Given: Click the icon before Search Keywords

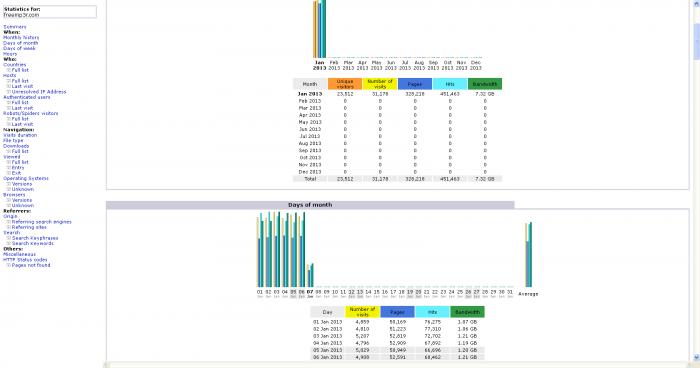Looking at the screenshot, I should (8, 243).
